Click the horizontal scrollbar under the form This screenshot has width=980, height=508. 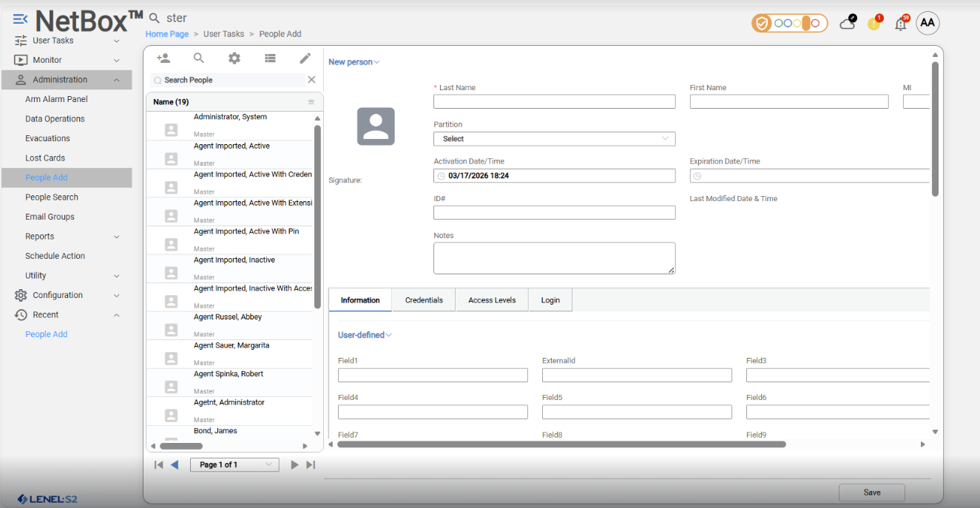[x=561, y=444]
